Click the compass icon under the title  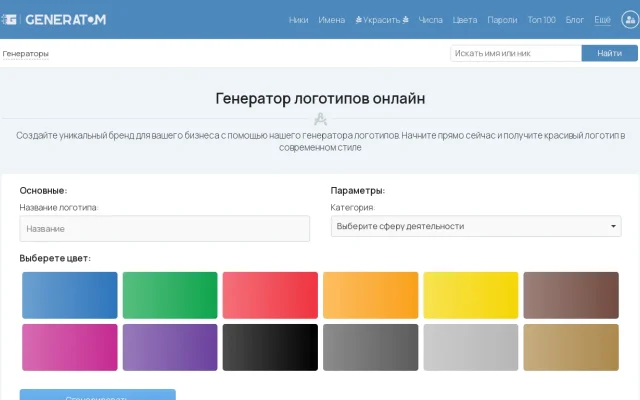coord(320,119)
